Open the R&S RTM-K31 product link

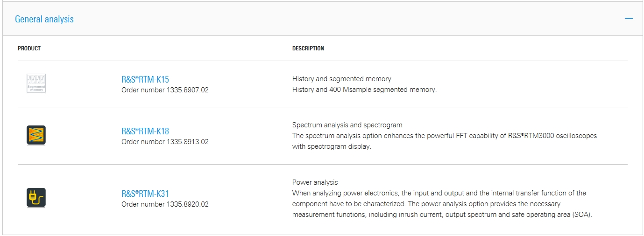pos(145,194)
